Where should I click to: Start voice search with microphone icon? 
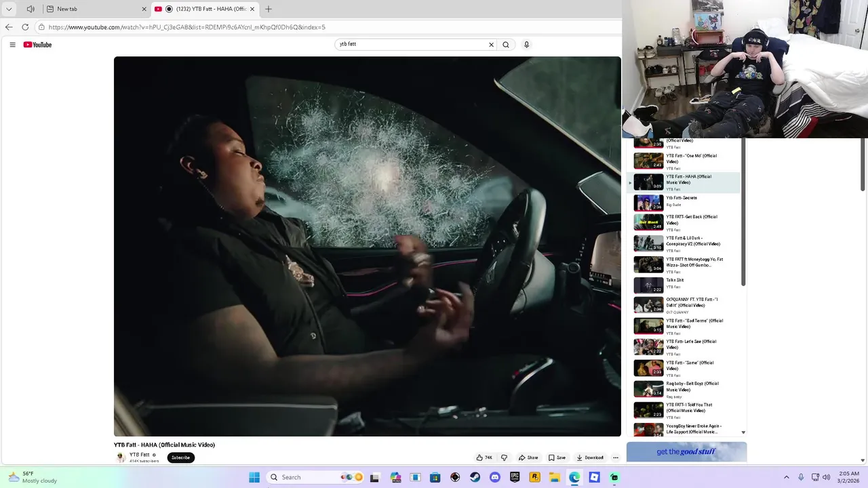coord(526,45)
